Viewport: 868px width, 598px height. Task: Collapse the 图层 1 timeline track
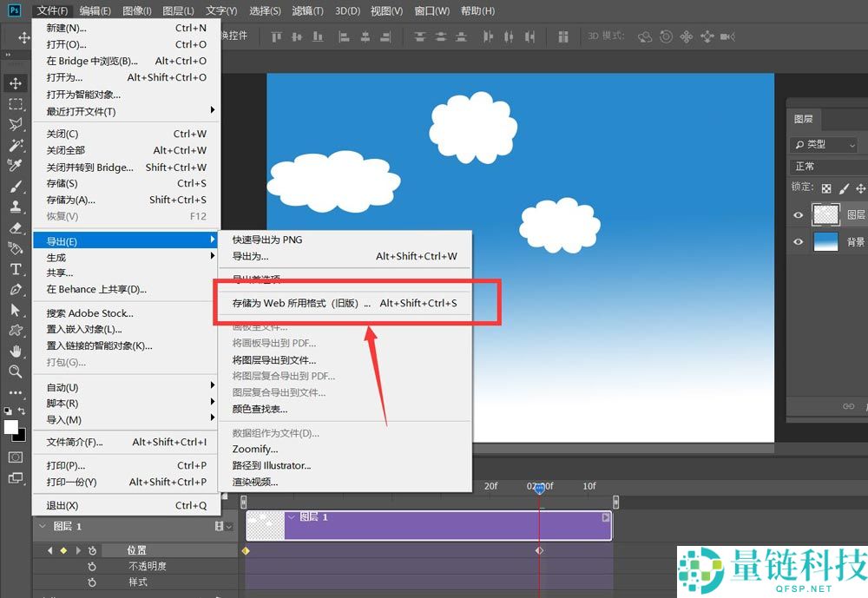pyautogui.click(x=41, y=526)
